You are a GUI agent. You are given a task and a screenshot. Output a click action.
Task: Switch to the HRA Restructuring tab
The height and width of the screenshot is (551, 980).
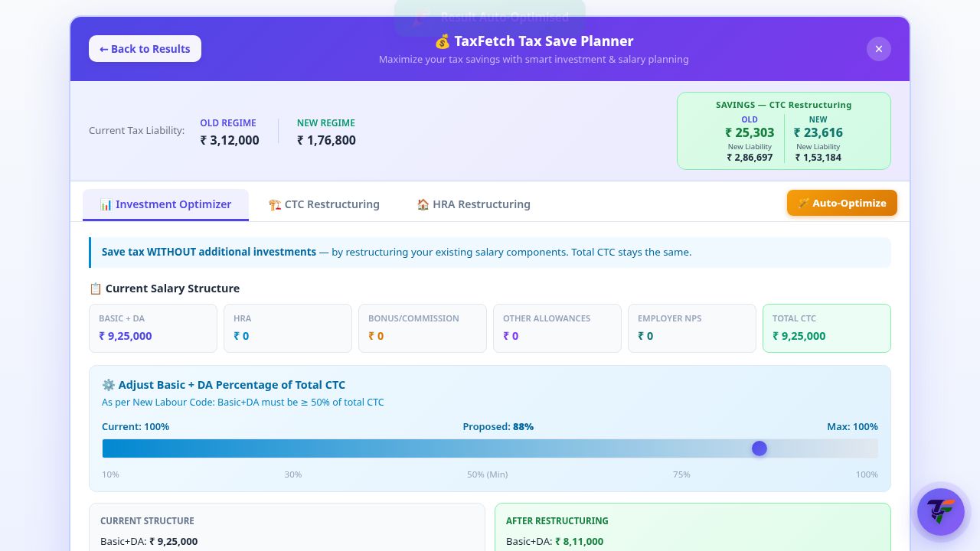tap(473, 204)
